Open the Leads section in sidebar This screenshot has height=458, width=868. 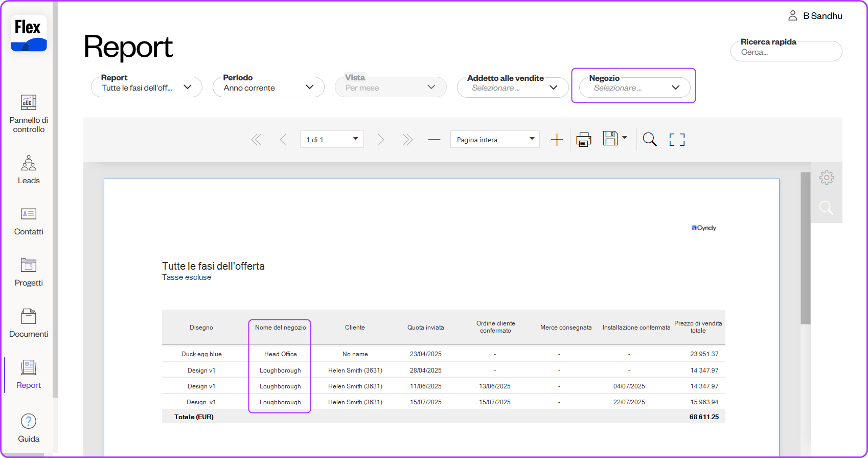pos(29,169)
